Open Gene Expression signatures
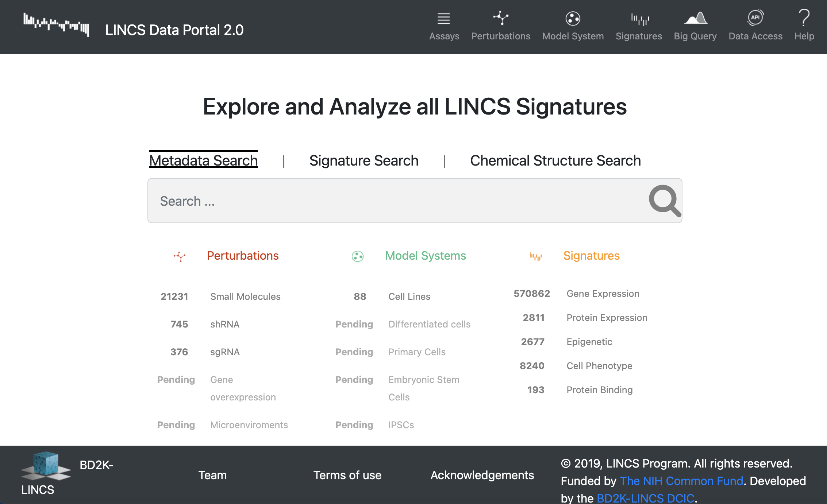827x504 pixels. pyautogui.click(x=603, y=294)
